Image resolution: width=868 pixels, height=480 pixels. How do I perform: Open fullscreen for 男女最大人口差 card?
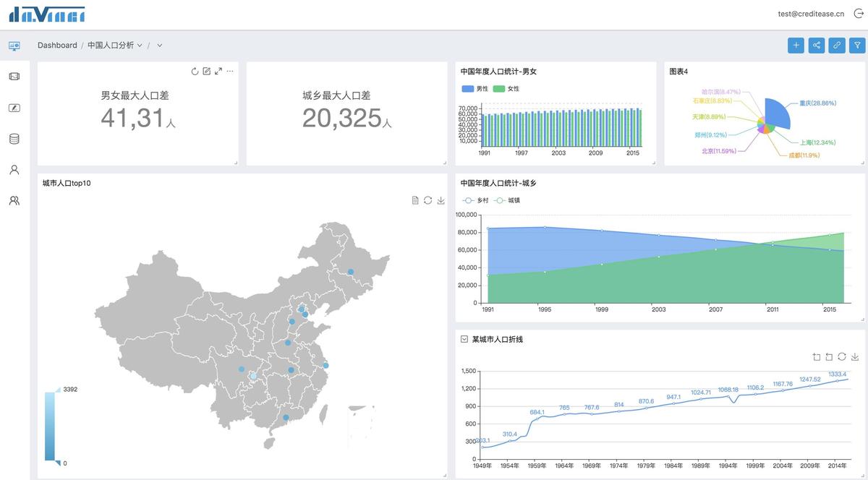coord(218,71)
